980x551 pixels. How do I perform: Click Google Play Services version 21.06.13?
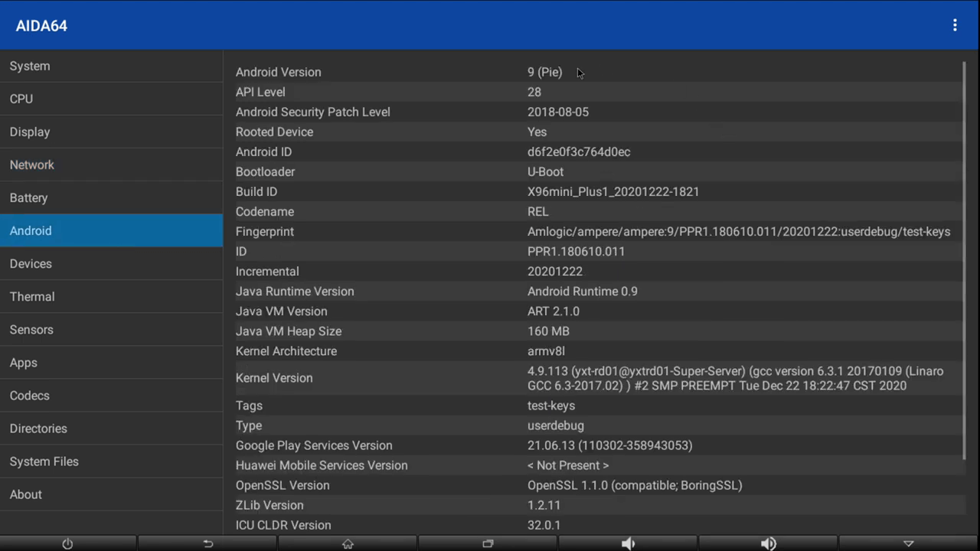coord(609,445)
